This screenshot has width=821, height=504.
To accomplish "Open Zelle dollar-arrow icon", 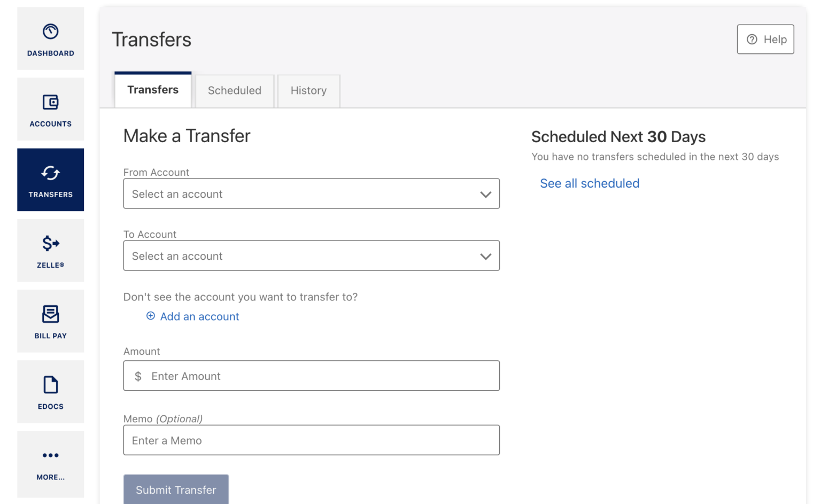I will (50, 244).
